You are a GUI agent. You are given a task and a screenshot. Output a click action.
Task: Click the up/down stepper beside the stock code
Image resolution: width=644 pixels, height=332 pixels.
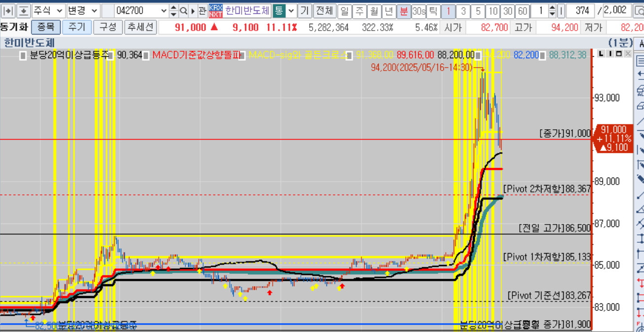point(173,10)
